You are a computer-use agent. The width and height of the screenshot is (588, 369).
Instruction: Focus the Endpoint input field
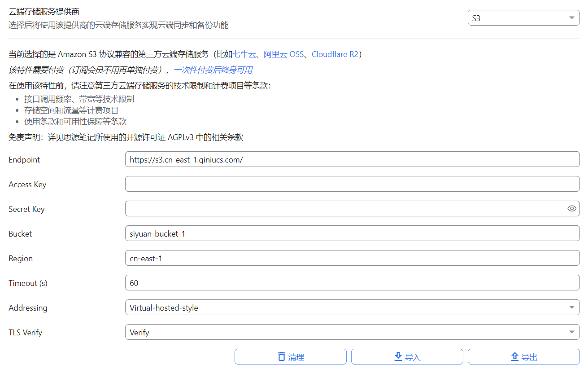(x=352, y=159)
